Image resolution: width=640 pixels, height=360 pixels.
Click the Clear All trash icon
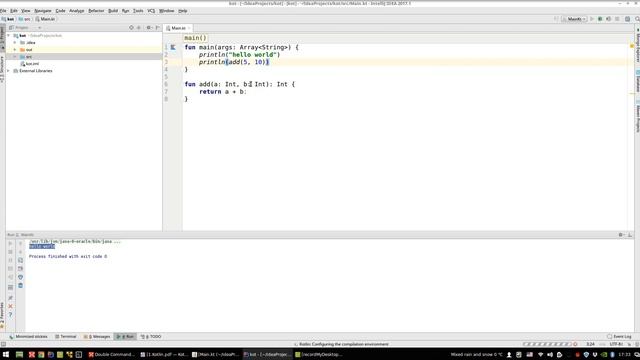pyautogui.click(x=20, y=285)
